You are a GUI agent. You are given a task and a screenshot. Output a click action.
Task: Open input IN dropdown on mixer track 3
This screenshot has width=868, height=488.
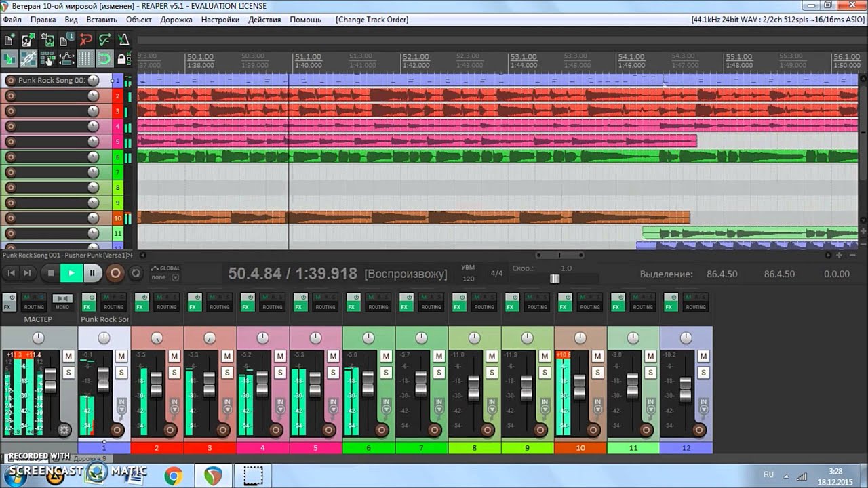[227, 405]
